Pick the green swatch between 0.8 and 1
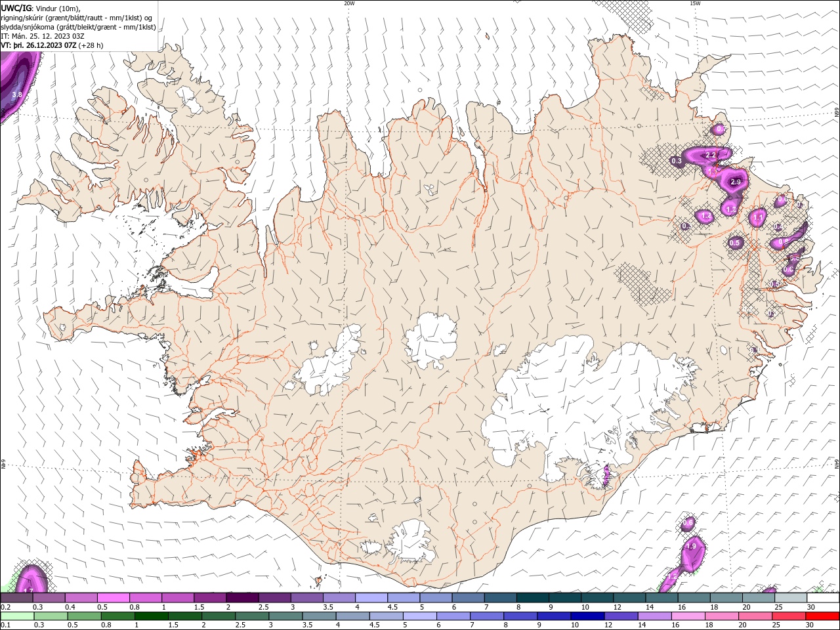 pos(118,616)
